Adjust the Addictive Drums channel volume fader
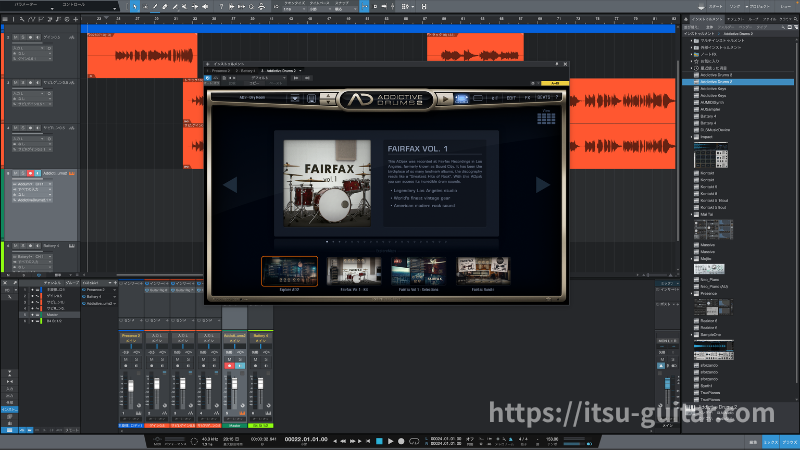This screenshot has height=450, width=800. point(234,384)
